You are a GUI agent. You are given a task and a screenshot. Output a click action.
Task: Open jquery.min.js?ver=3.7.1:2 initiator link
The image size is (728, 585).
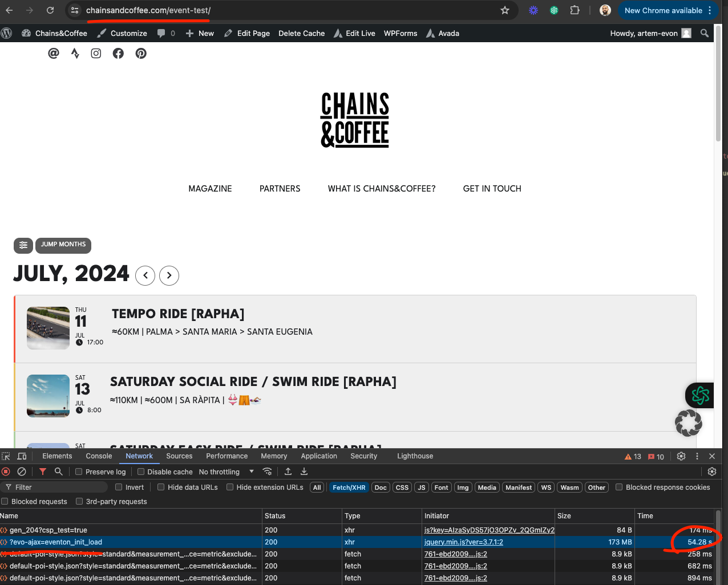[x=464, y=542]
